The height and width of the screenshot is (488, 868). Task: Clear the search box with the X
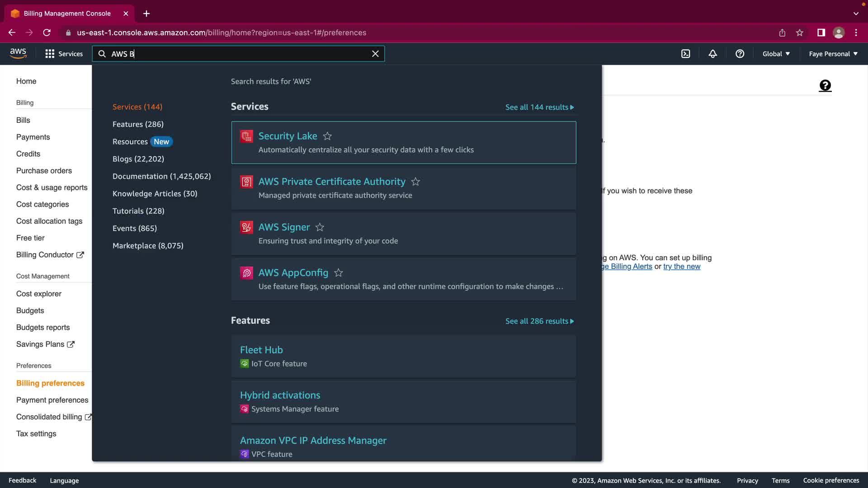tap(375, 54)
